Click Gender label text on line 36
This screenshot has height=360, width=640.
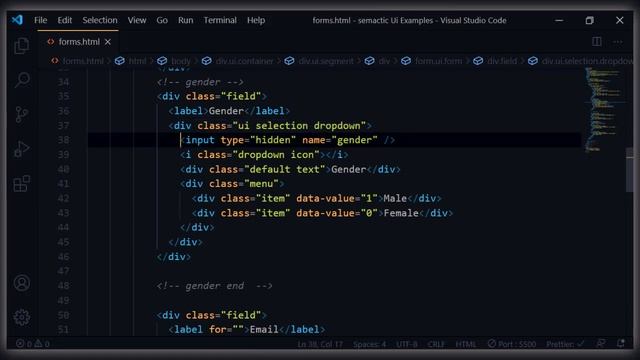click(x=226, y=111)
